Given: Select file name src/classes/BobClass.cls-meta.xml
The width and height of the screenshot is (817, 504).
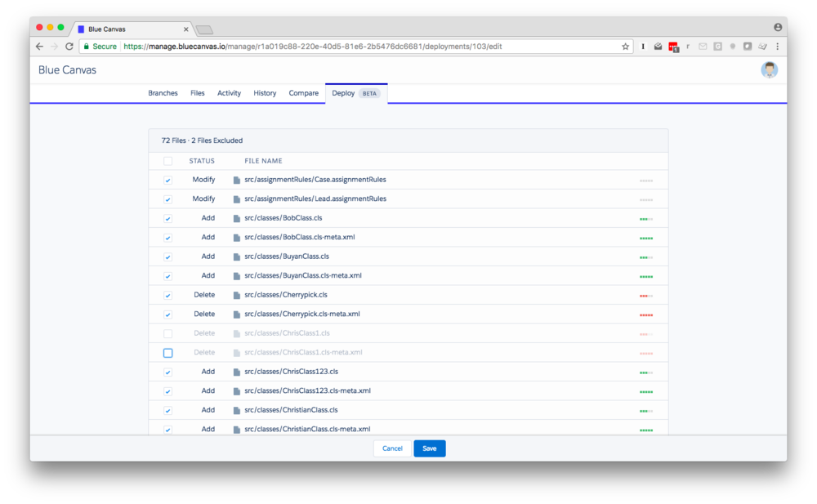Looking at the screenshot, I should [x=300, y=237].
